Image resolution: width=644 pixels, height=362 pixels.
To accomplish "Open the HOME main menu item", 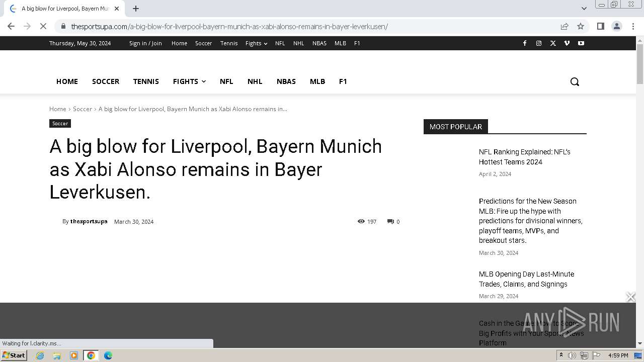I will 67,81.
